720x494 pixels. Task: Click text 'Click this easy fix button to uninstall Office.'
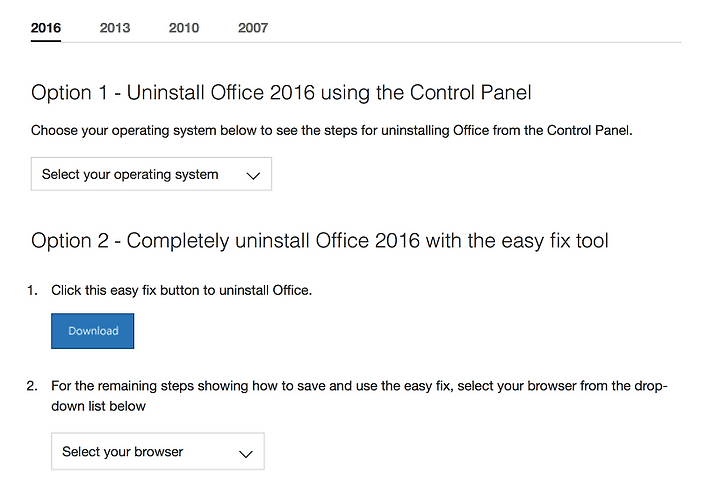coord(181,291)
